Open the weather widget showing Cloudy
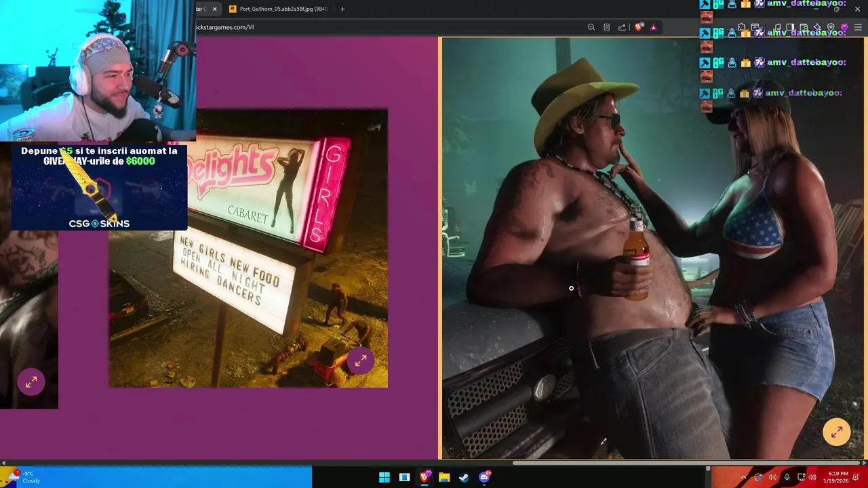868x488 pixels. point(24,477)
